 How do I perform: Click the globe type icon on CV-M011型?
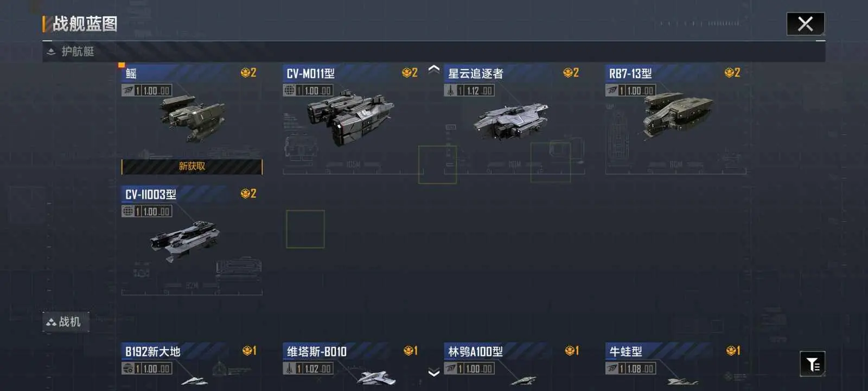(x=289, y=91)
